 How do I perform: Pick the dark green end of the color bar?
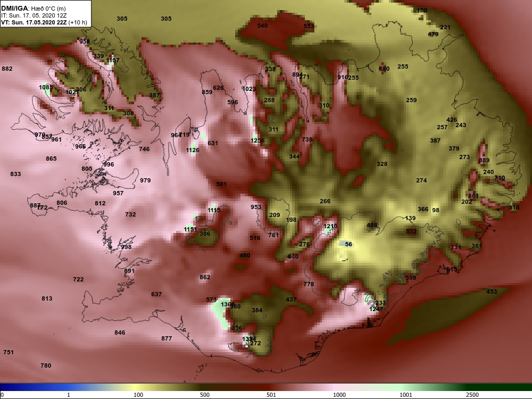tap(502, 387)
